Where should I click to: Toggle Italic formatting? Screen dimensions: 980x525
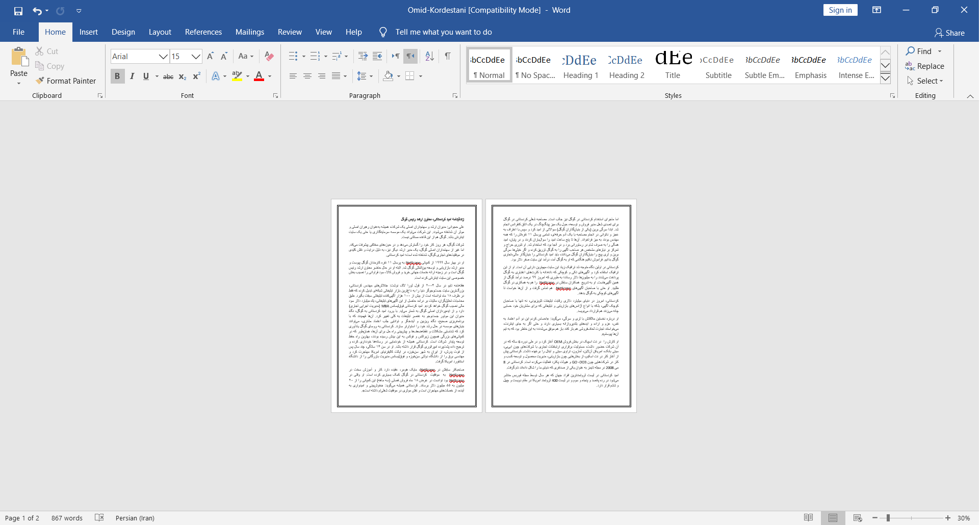[132, 76]
